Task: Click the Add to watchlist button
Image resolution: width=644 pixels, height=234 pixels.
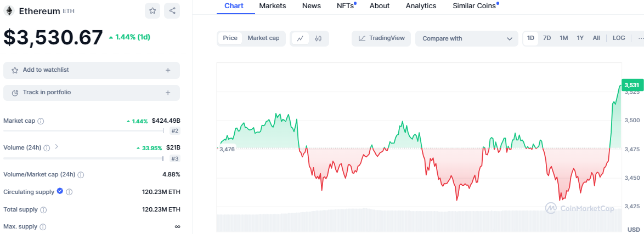Action: pos(92,70)
